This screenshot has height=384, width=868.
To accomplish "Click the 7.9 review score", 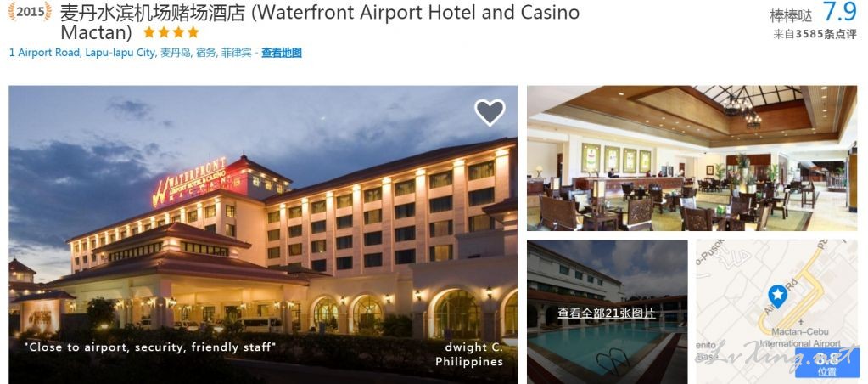I will pyautogui.click(x=840, y=12).
